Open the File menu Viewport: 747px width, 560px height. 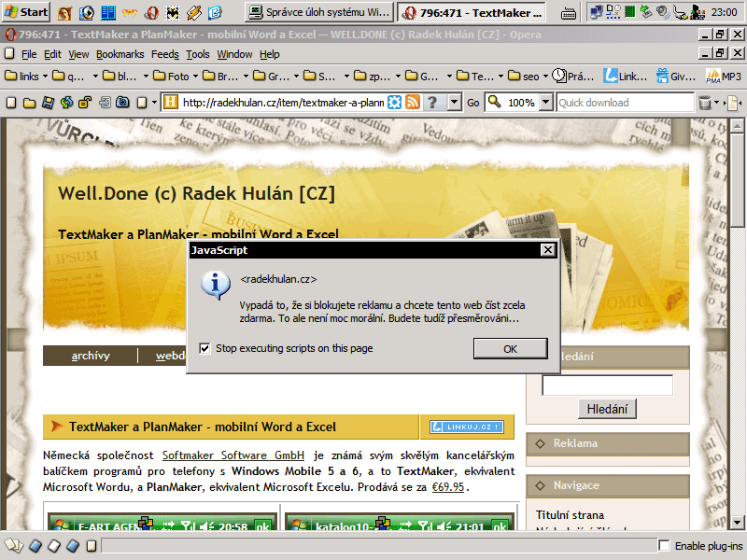[x=29, y=54]
